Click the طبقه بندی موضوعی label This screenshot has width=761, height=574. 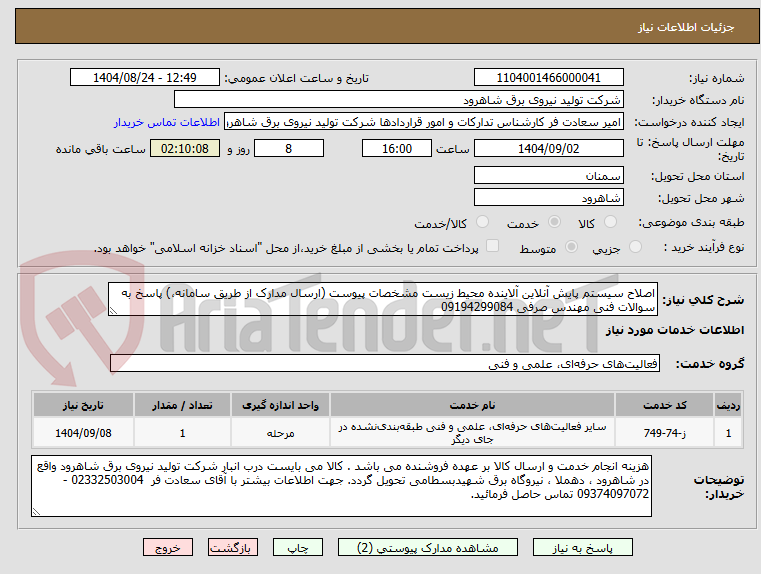pyautogui.click(x=691, y=223)
